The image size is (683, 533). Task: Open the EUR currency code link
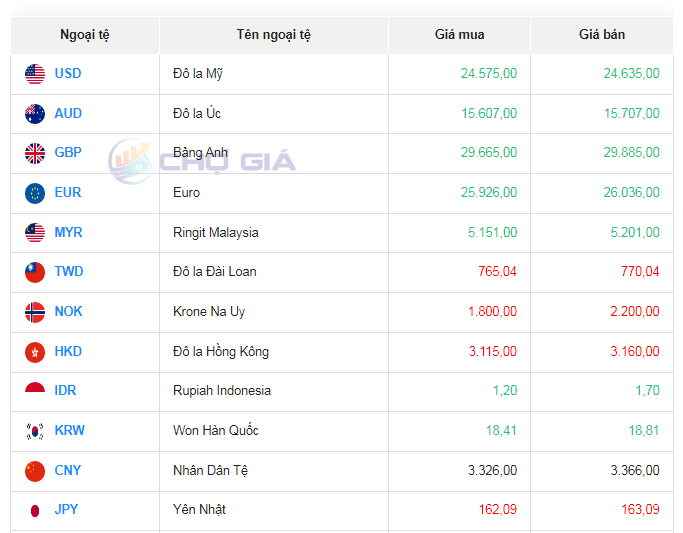click(68, 193)
